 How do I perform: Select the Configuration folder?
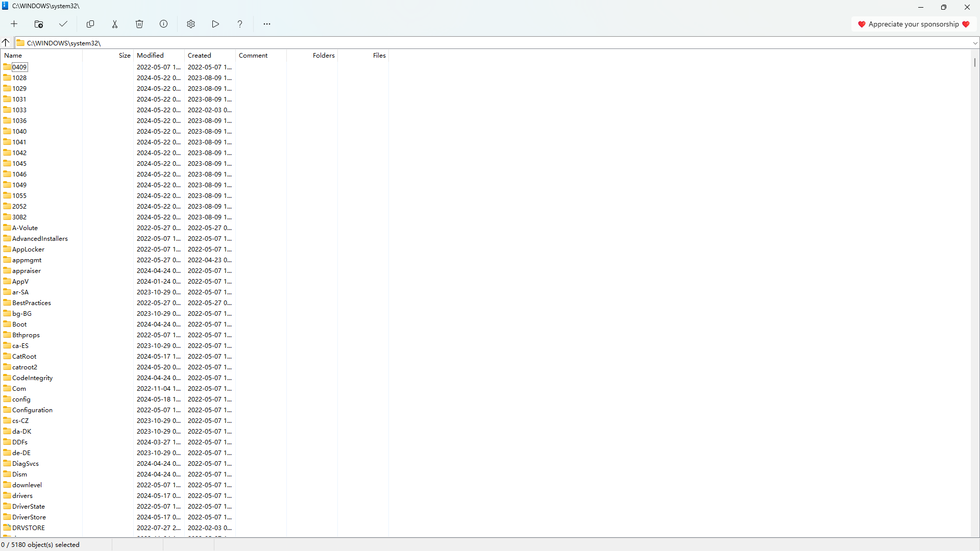pyautogui.click(x=32, y=410)
